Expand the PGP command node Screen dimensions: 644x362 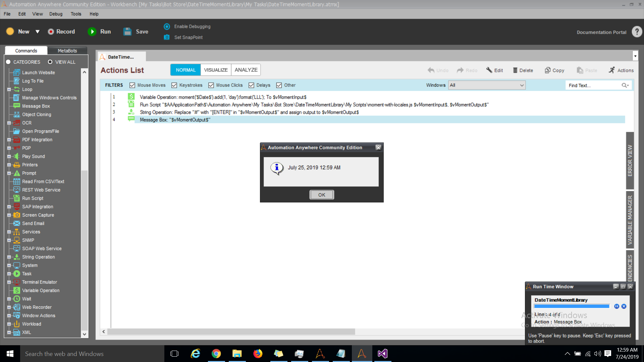(9, 148)
